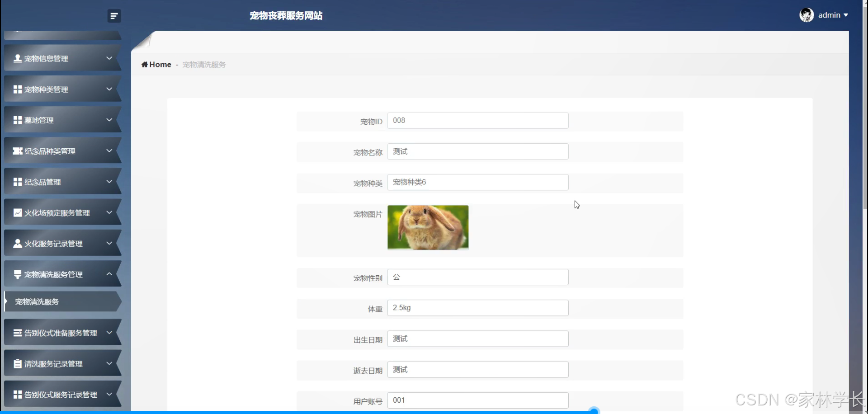Viewport: 868px width, 414px height.
Task: Click the 纪念品种类管理 ticket icon
Action: pos(18,151)
